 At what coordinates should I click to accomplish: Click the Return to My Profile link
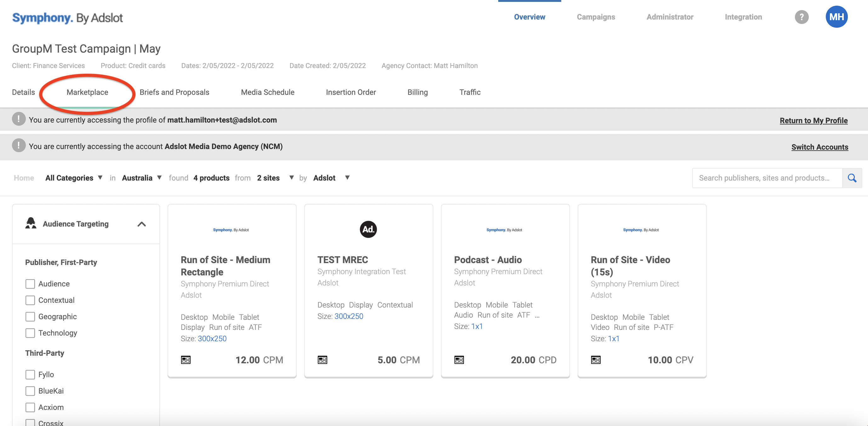tap(814, 120)
